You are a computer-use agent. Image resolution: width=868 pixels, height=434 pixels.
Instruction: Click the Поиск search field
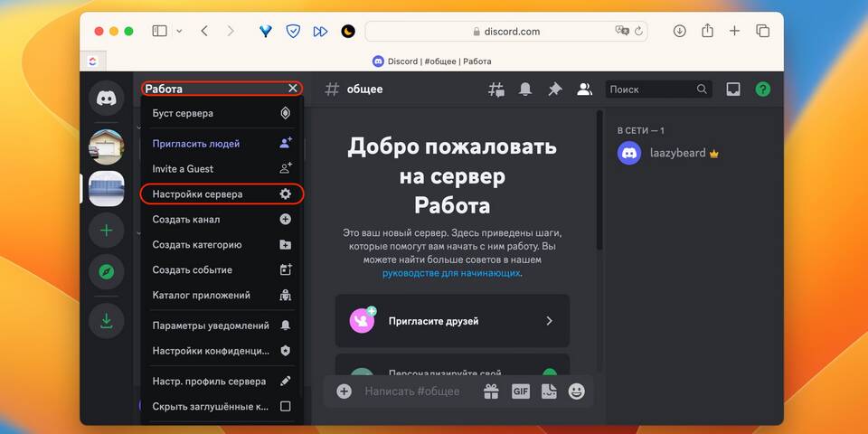pyautogui.click(x=659, y=90)
